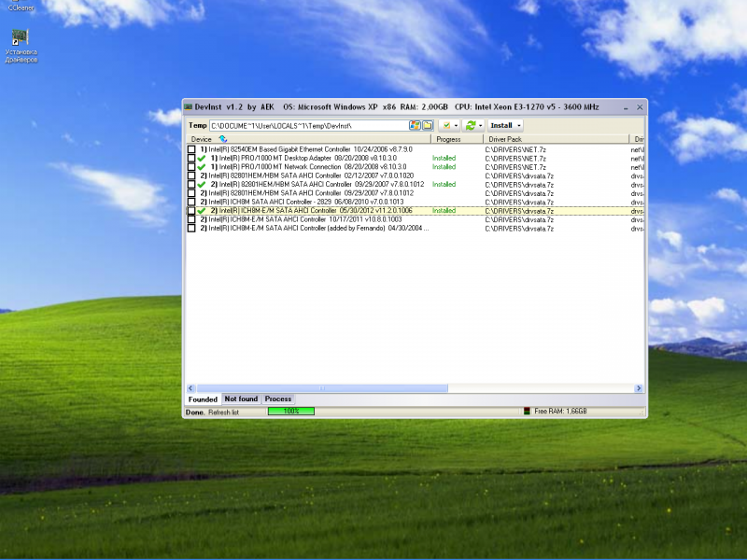Click the scrollbar right arrow

click(639, 388)
